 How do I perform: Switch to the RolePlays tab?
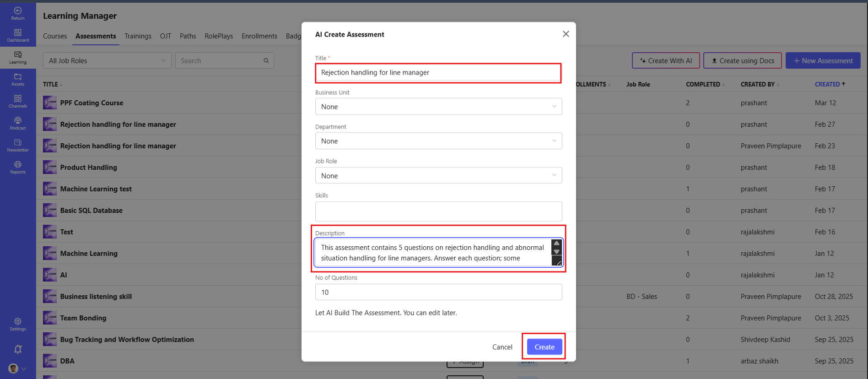point(219,36)
